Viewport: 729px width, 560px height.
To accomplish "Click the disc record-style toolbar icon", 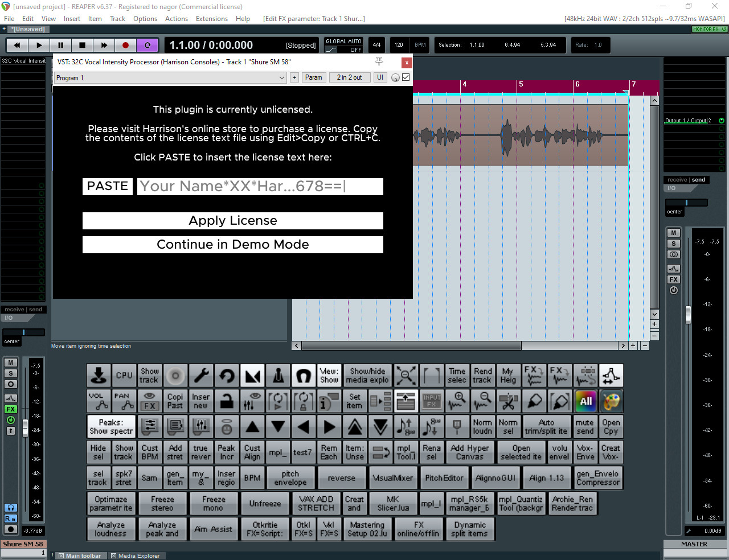I will 175,376.
